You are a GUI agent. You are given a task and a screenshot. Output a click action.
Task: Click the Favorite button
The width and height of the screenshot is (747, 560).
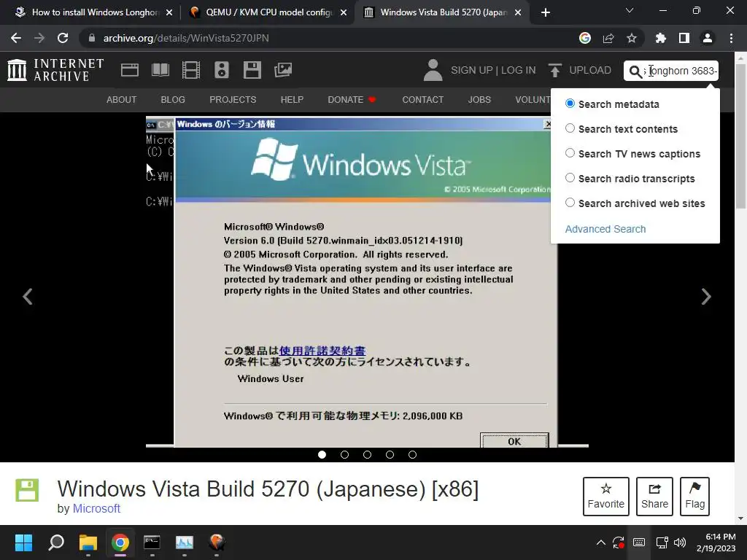pyautogui.click(x=606, y=496)
